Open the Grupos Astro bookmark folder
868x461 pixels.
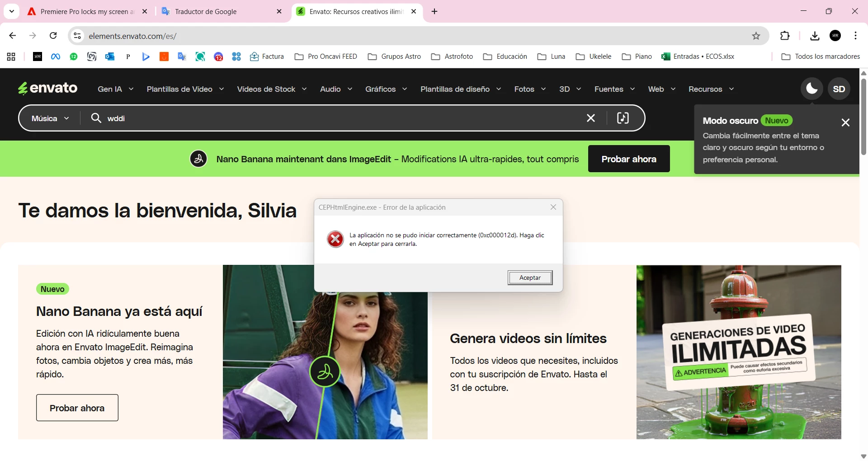(x=394, y=56)
